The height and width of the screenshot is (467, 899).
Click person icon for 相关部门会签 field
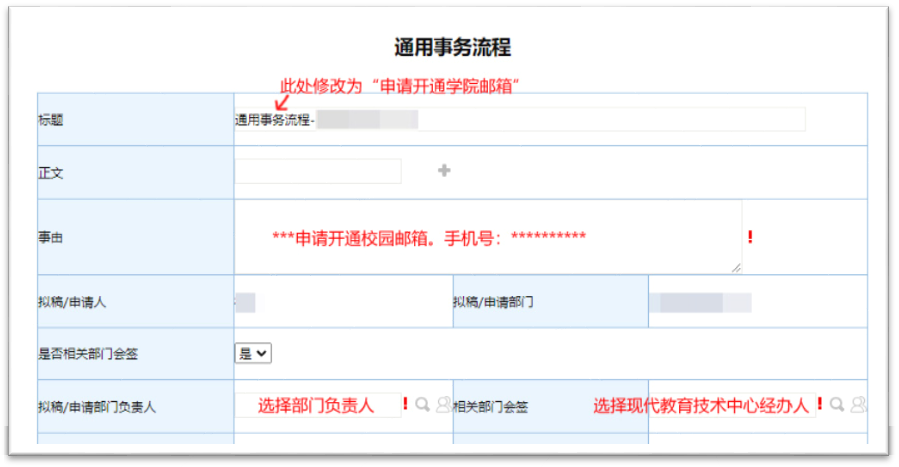858,405
